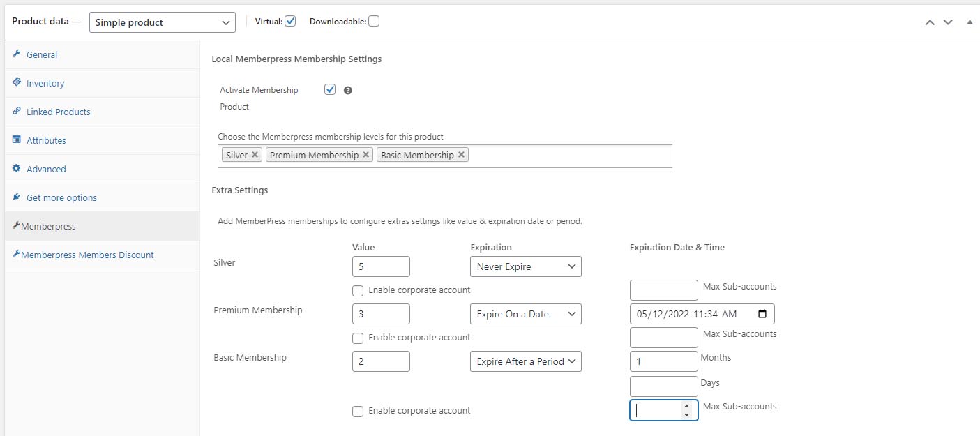Click Silver Max Sub-accounts field
980x436 pixels.
(x=664, y=290)
